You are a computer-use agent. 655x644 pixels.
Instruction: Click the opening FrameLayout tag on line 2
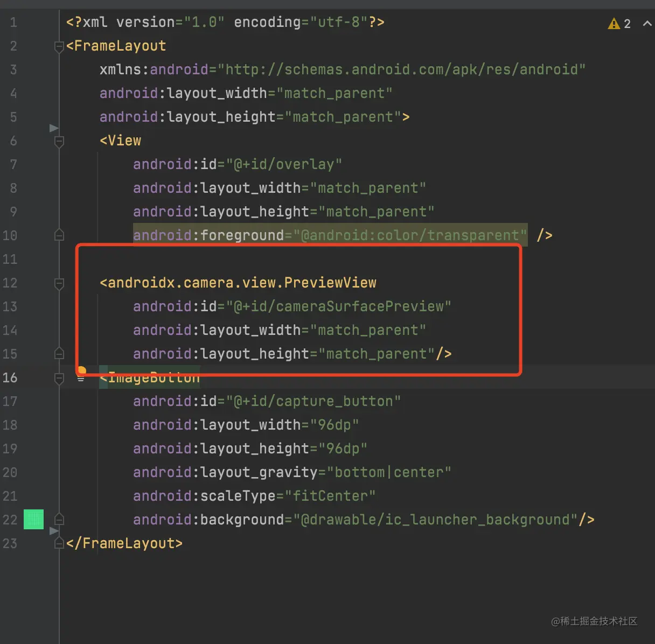[x=116, y=46]
